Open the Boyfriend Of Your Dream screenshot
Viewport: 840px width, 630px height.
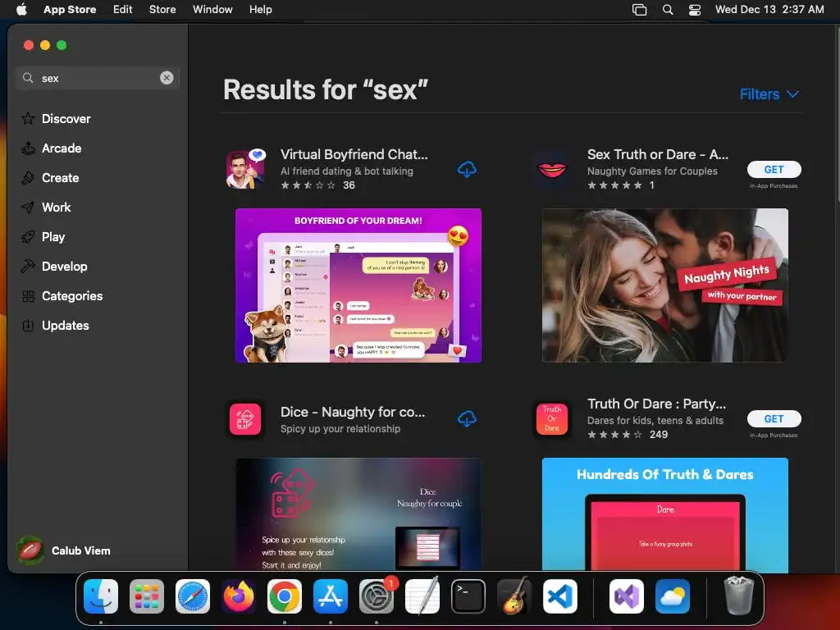358,285
